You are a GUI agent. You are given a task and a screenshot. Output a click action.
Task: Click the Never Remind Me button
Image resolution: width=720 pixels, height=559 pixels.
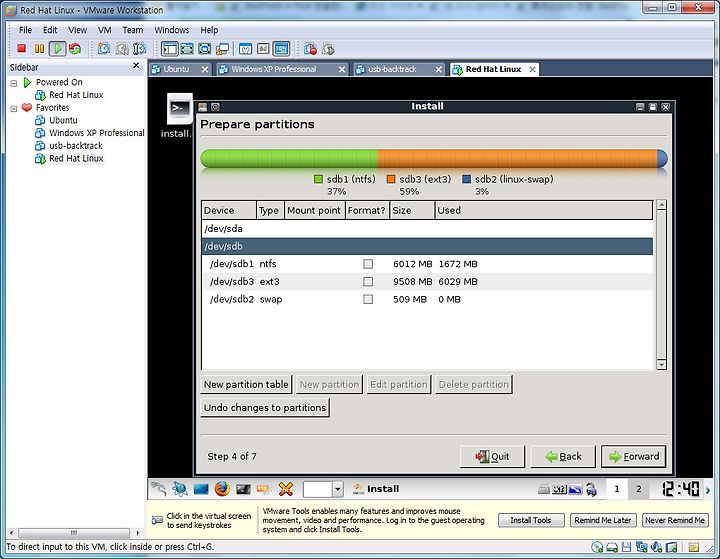point(675,520)
